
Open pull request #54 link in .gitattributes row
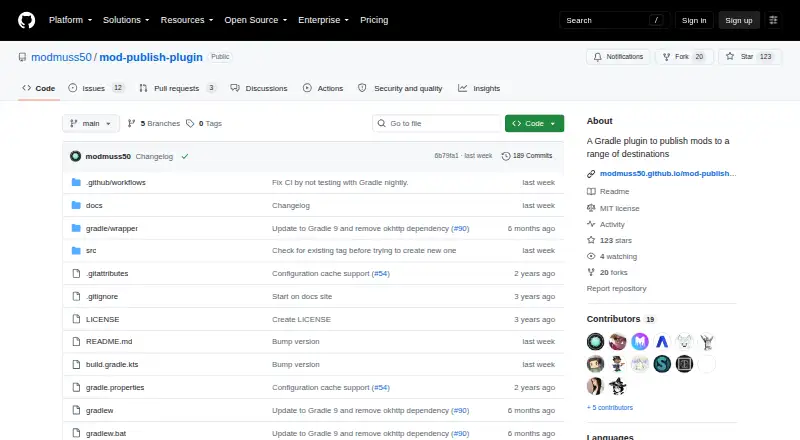pyautogui.click(x=381, y=274)
